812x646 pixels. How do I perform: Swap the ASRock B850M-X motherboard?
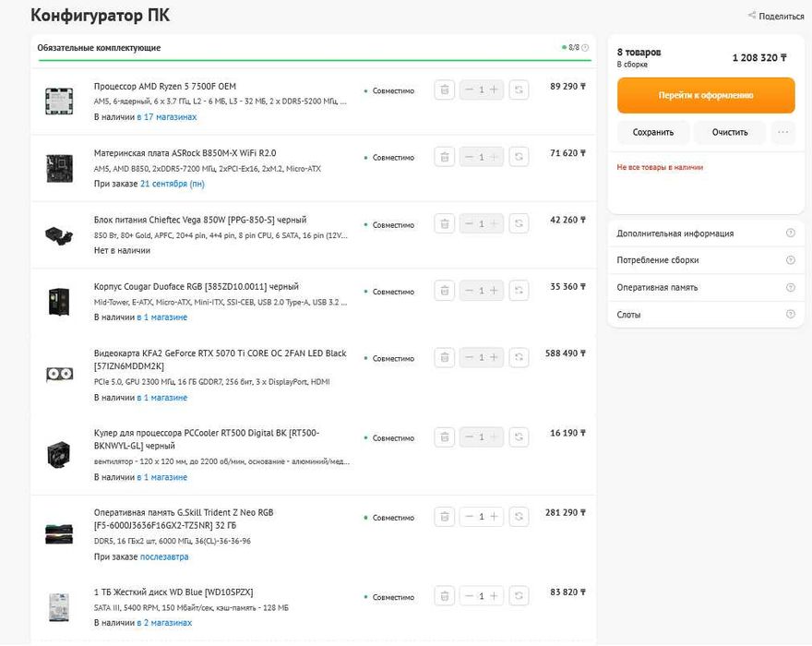point(519,157)
